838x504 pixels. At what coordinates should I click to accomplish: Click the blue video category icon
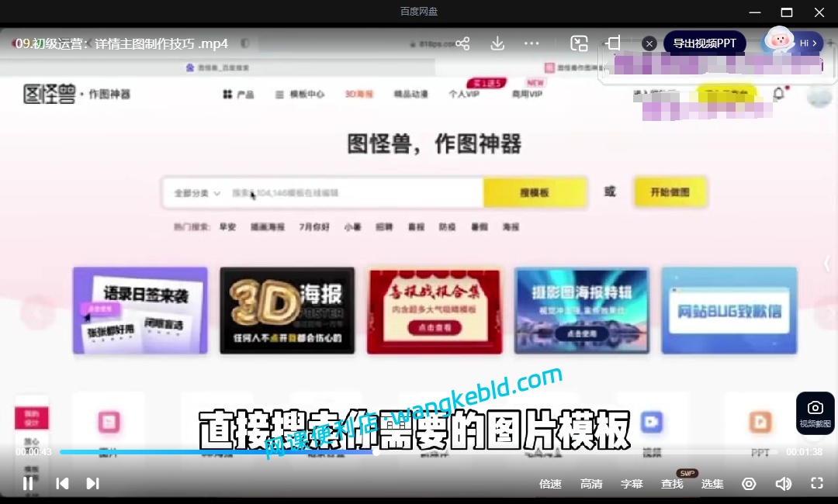(652, 422)
